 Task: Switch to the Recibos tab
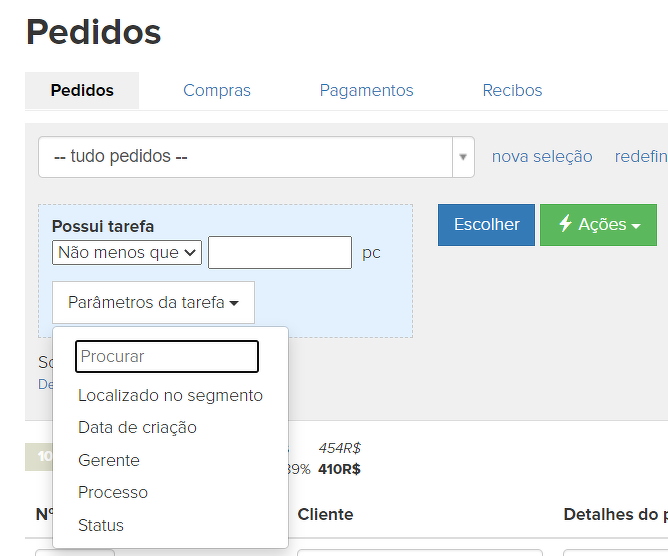click(512, 90)
